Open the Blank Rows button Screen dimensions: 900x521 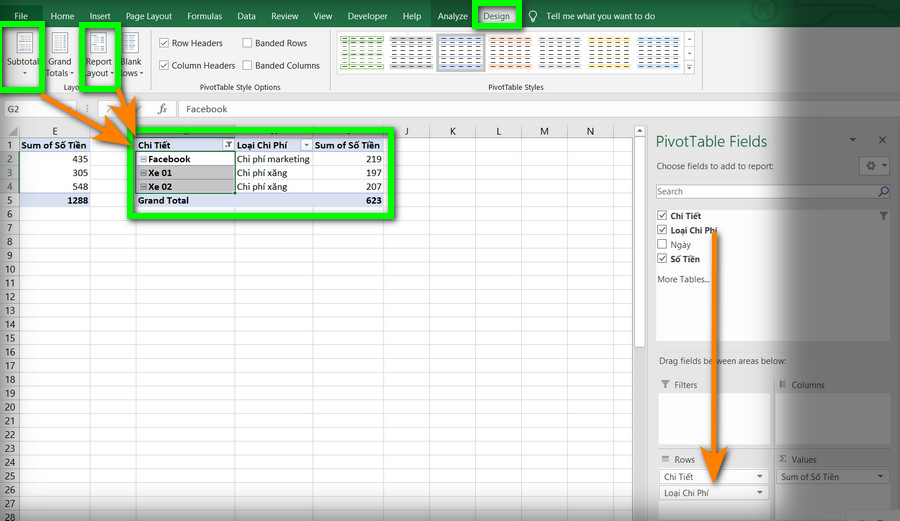click(x=131, y=55)
